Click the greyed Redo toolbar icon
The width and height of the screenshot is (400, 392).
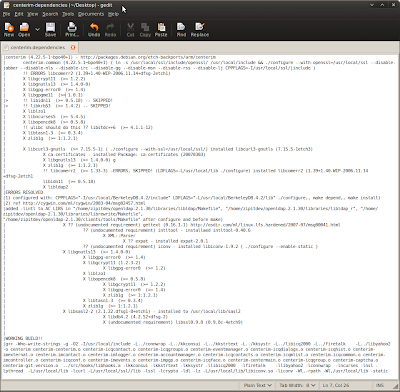point(110,29)
